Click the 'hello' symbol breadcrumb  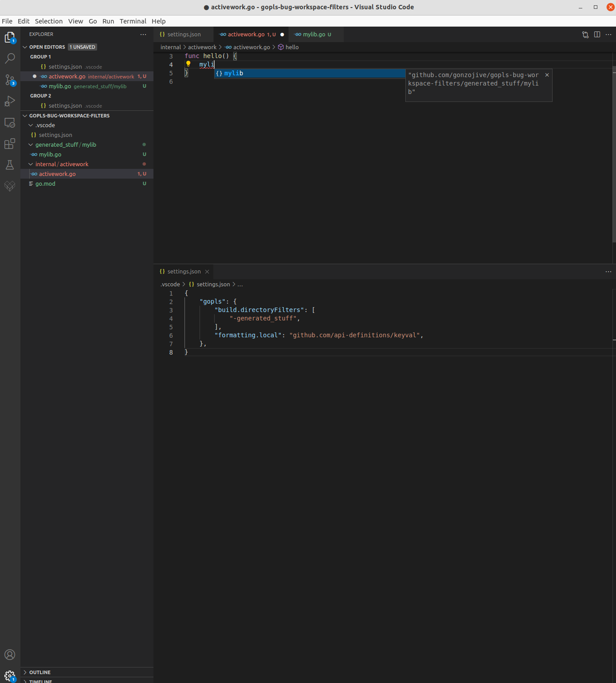[292, 47]
